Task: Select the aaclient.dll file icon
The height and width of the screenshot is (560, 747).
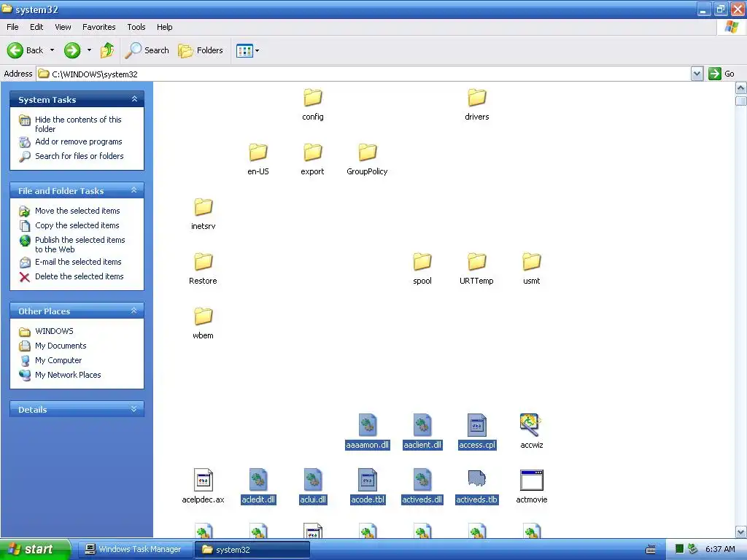Action: point(422,425)
